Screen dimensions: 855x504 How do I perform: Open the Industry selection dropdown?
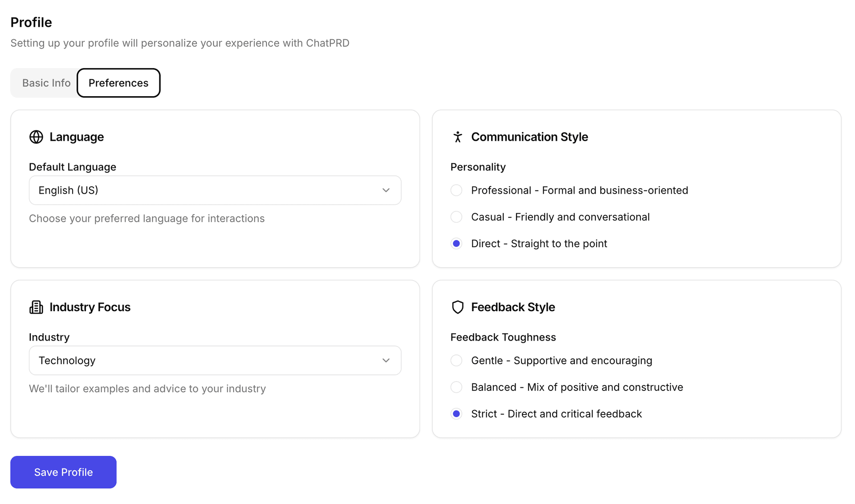215,361
